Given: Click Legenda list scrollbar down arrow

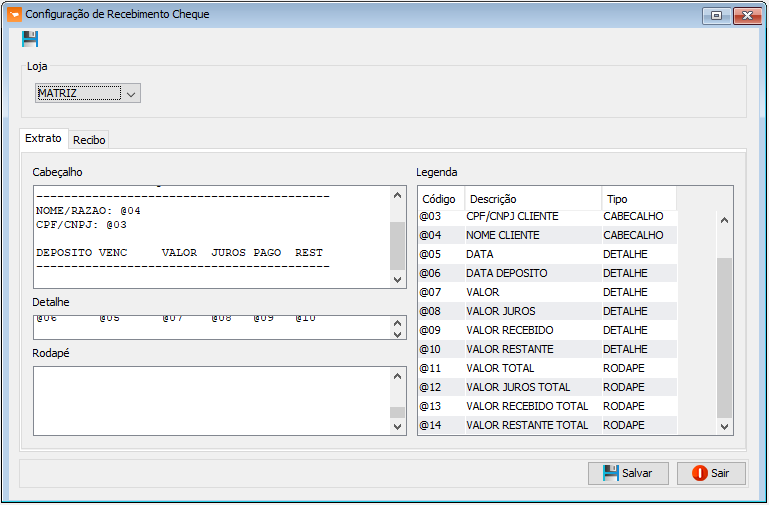Looking at the screenshot, I should click(724, 427).
